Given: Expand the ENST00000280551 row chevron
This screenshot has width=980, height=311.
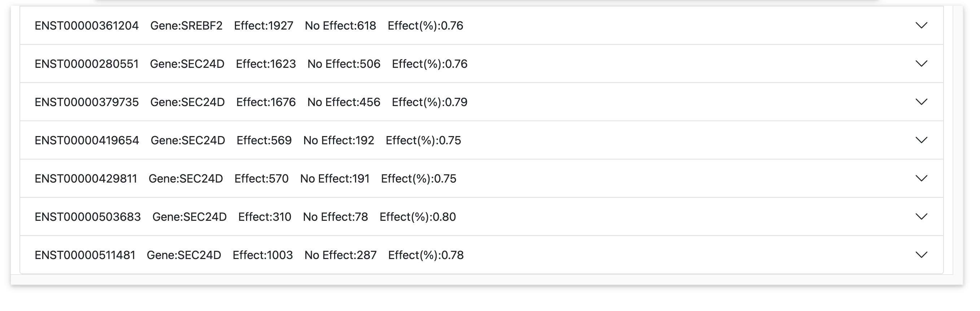Looking at the screenshot, I should click(x=921, y=63).
